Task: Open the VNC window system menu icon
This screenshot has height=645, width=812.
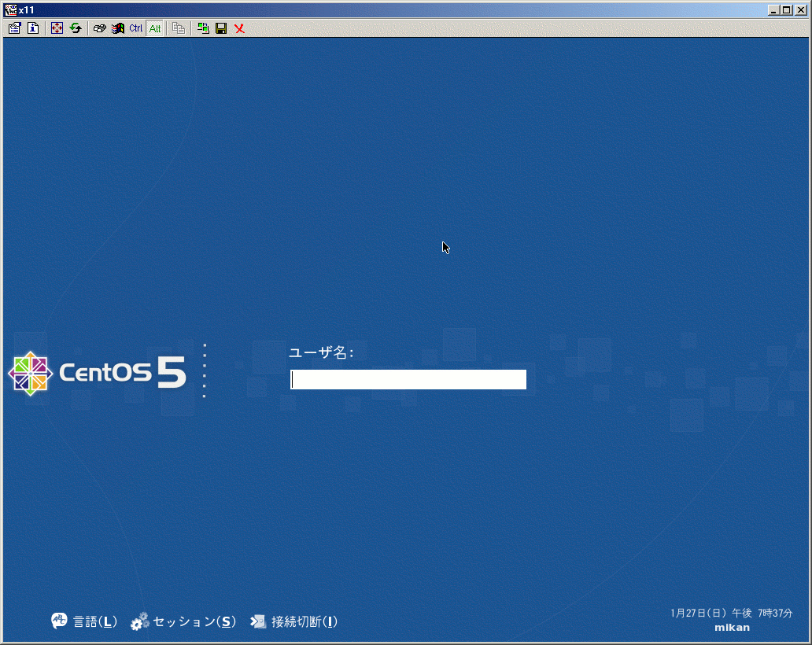Action: 10,10
